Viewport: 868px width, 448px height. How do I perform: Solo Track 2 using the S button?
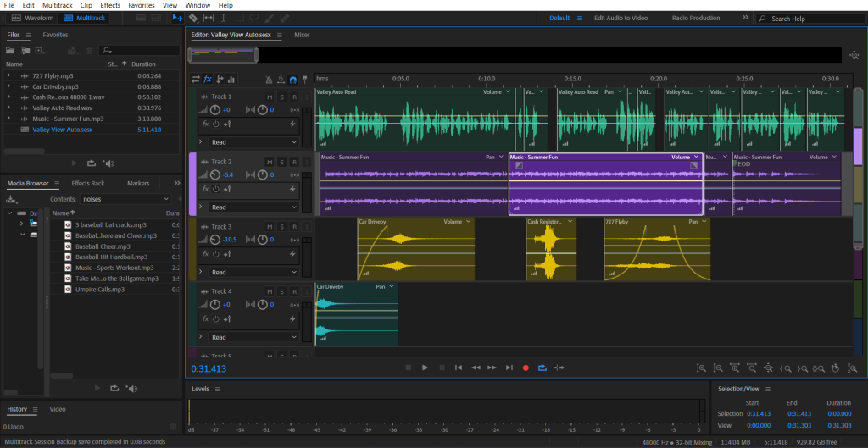pyautogui.click(x=281, y=162)
